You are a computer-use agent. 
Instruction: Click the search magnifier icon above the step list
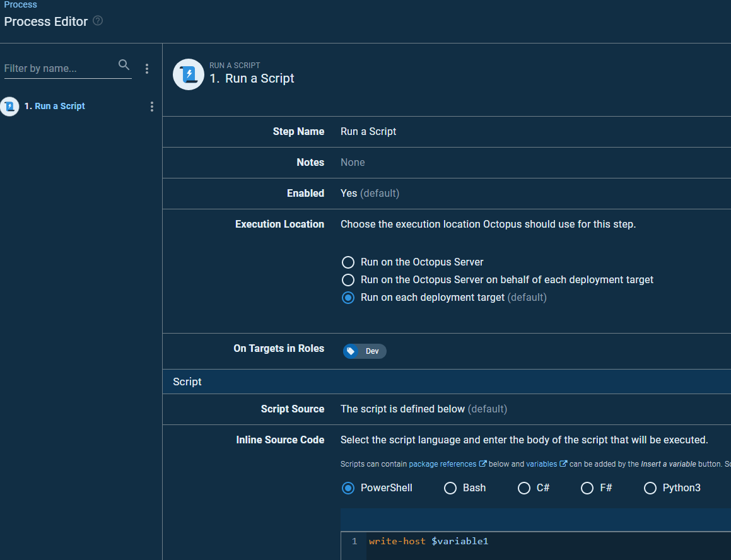tap(124, 65)
